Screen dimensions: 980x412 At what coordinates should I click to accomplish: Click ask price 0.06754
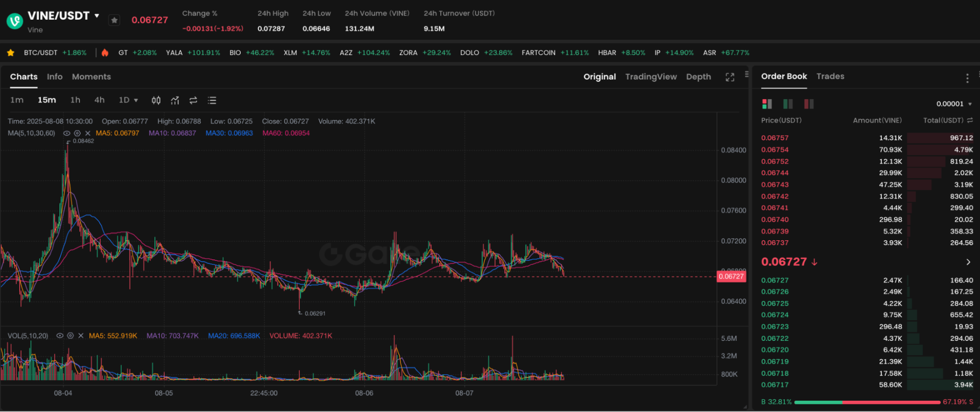click(x=775, y=150)
